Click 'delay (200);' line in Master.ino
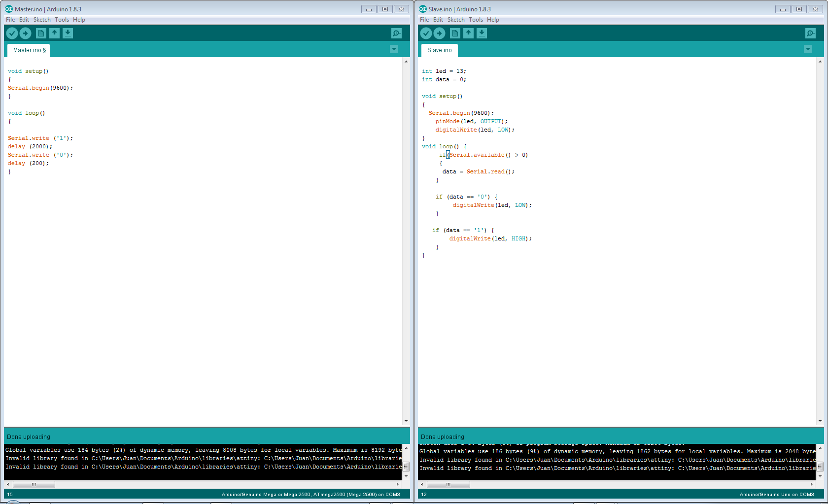Screen dimensions: 828x504 click(29, 163)
